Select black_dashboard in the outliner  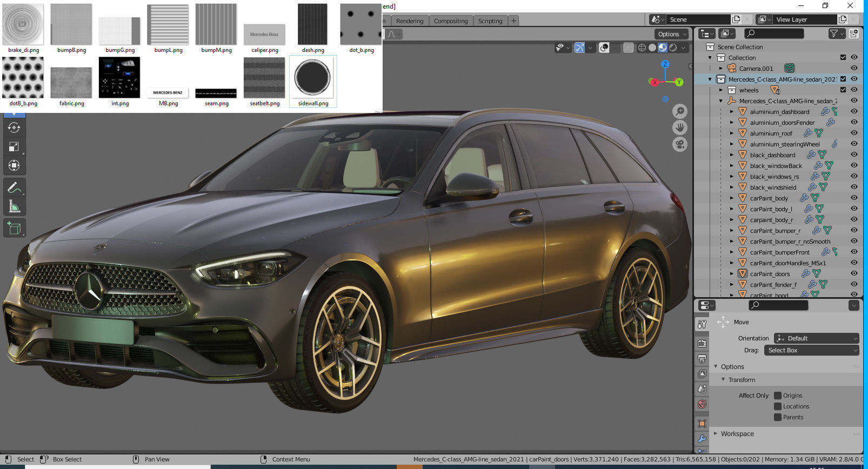[x=772, y=155]
